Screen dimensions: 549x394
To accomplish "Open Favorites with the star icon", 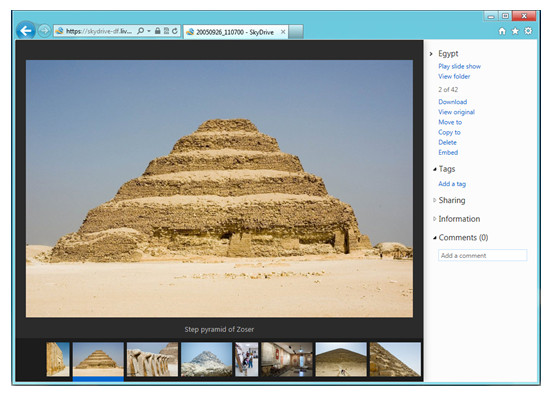I will [x=515, y=31].
